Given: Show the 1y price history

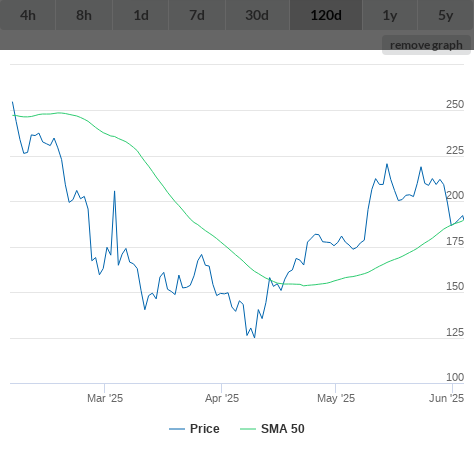Looking at the screenshot, I should pyautogui.click(x=390, y=15).
